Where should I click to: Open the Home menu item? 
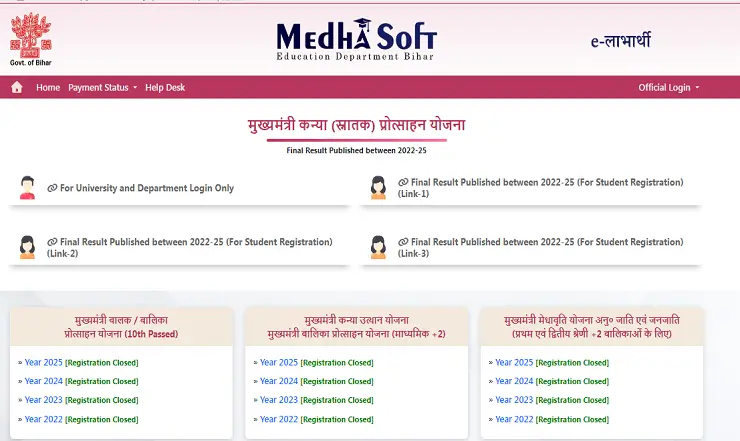pyautogui.click(x=48, y=88)
